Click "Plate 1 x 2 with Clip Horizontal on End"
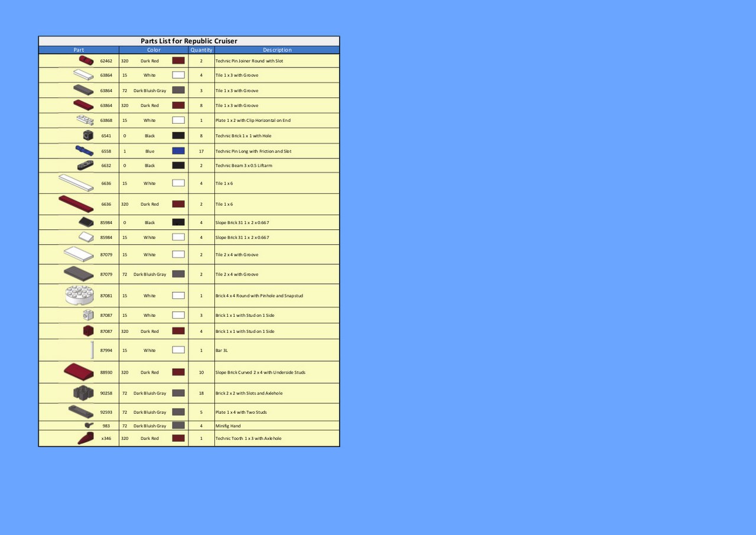756x535 pixels. pos(253,120)
